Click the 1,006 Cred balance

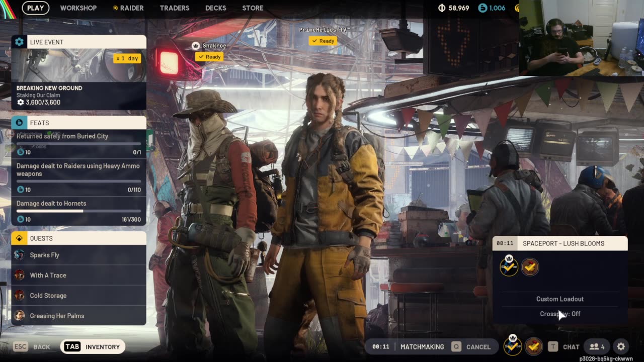497,8
